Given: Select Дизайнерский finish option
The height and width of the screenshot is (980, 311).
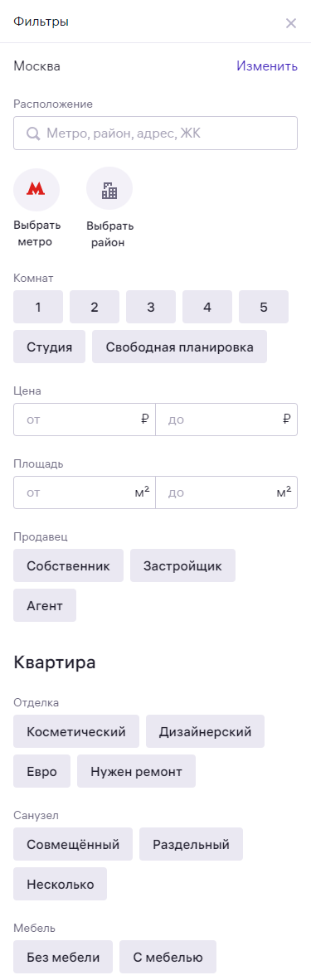Looking at the screenshot, I should coord(205,731).
